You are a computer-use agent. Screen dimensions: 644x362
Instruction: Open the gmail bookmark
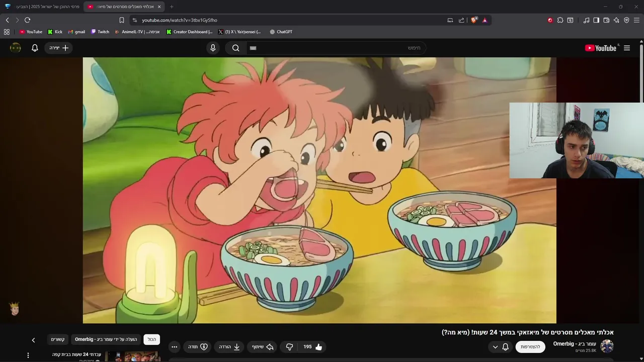click(x=76, y=32)
